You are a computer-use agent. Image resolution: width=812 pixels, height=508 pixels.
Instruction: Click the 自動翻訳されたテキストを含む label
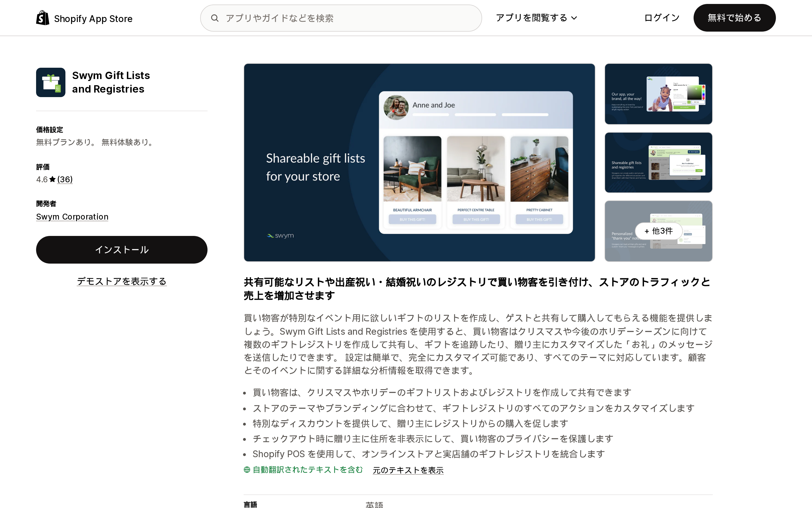[308, 470]
